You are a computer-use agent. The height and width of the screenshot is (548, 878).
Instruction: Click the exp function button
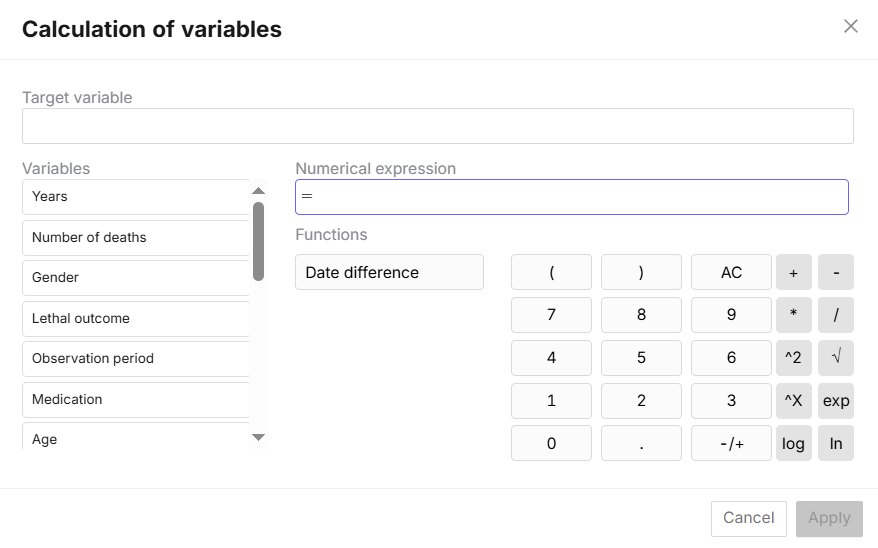(835, 400)
